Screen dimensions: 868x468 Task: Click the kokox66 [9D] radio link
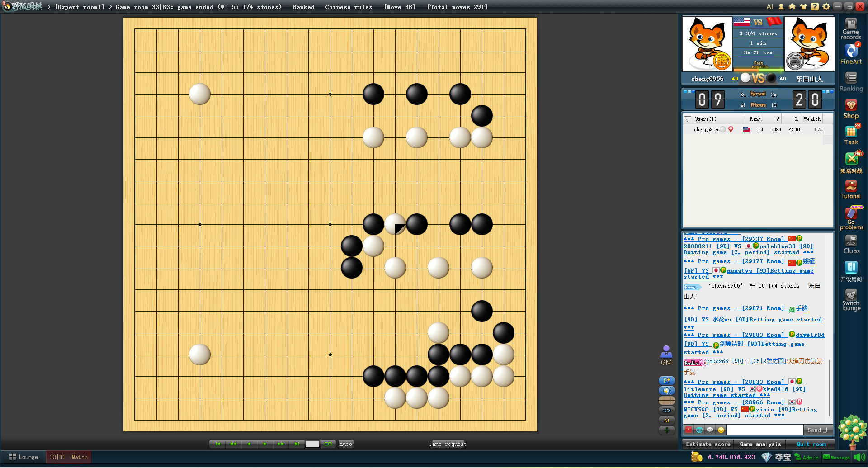(725, 361)
